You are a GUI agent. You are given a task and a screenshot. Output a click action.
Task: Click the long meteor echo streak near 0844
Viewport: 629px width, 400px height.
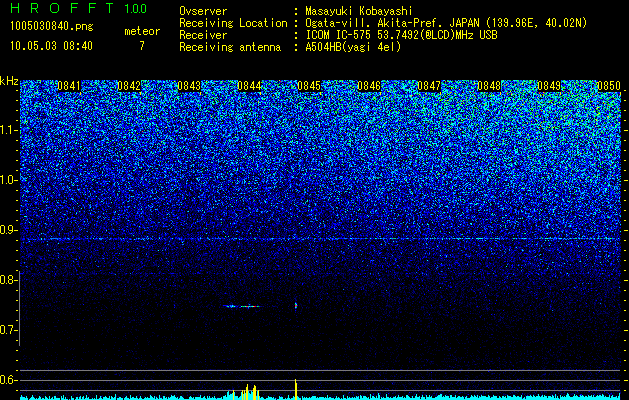point(242,306)
